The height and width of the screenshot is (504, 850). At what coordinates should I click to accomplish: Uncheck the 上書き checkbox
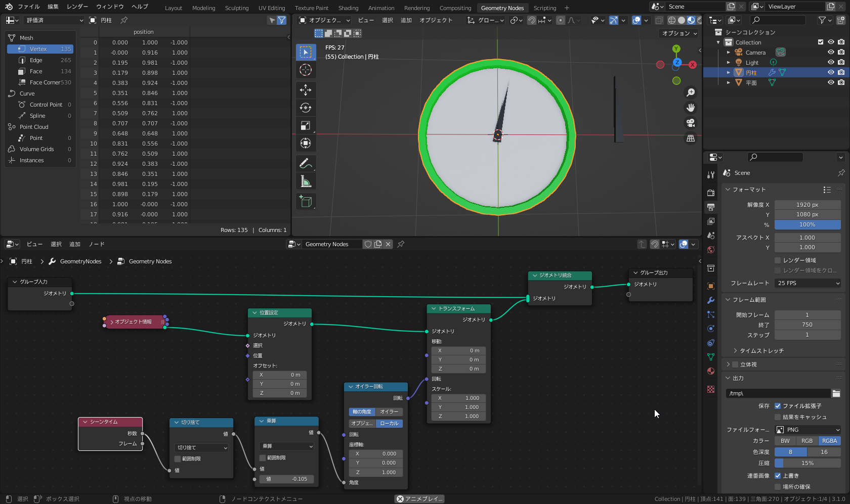pyautogui.click(x=778, y=476)
